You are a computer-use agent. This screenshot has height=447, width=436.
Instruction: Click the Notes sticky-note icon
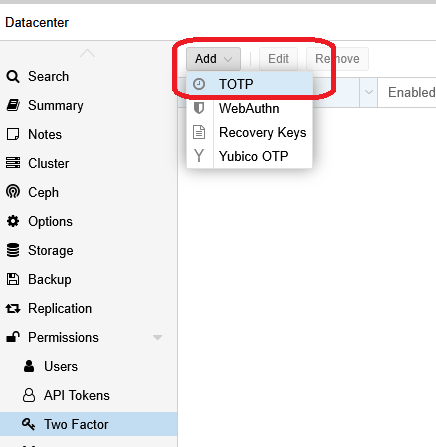coord(13,134)
